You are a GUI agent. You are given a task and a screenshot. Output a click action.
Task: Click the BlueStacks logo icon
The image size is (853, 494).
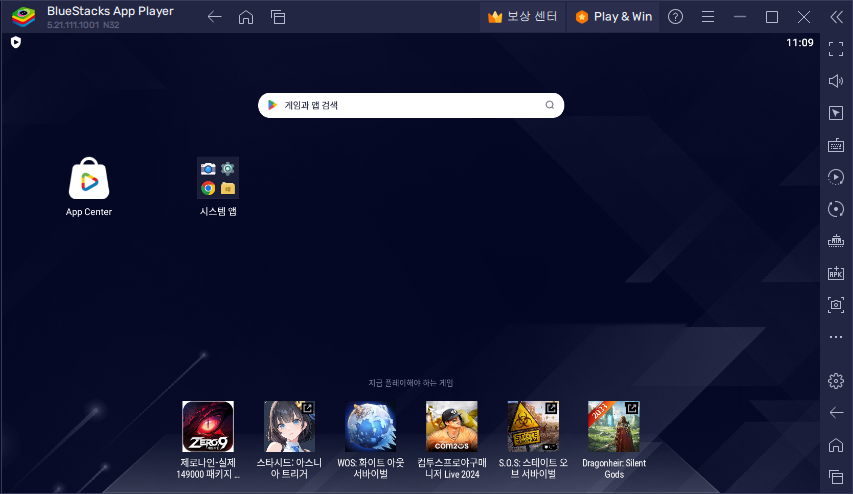click(23, 17)
